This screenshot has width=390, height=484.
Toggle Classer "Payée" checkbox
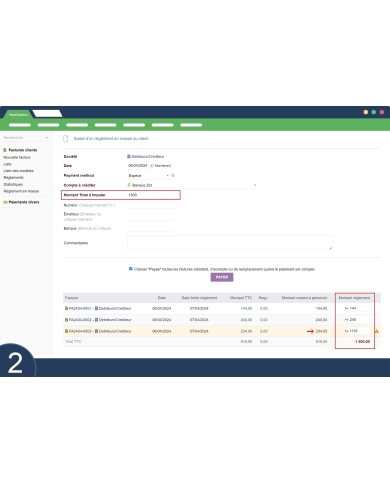tap(131, 269)
